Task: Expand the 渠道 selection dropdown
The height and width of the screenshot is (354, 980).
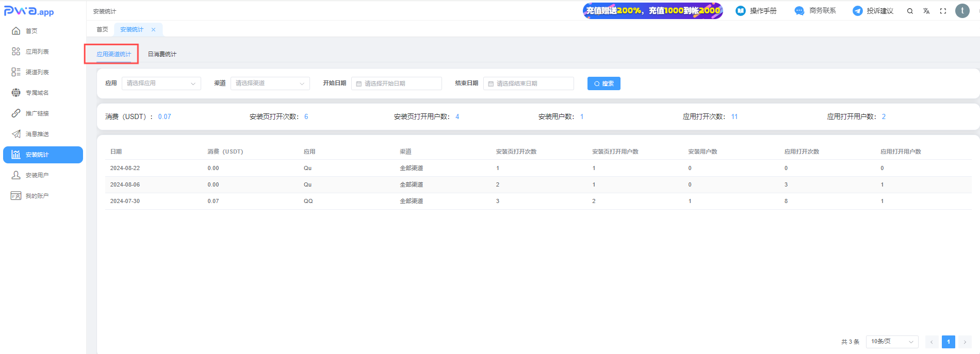Action: (270, 83)
